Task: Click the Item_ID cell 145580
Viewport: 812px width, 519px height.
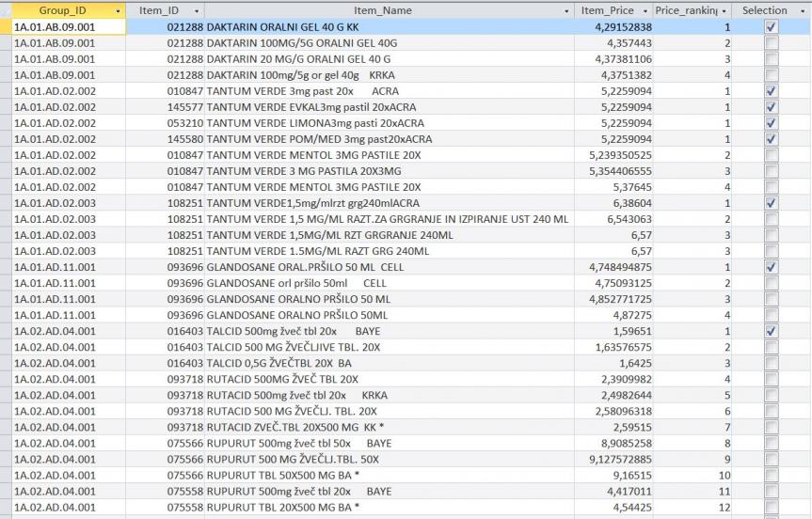Action: [x=166, y=139]
